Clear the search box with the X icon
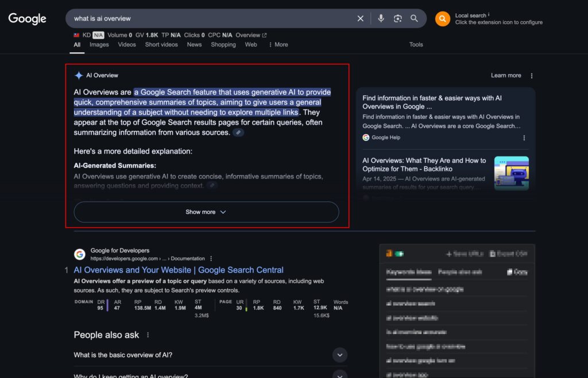 [x=360, y=18]
